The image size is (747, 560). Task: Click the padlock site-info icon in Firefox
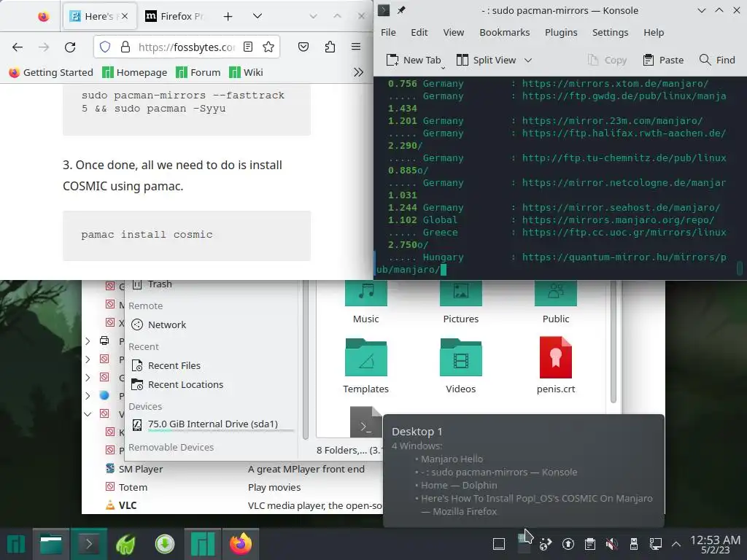point(125,47)
